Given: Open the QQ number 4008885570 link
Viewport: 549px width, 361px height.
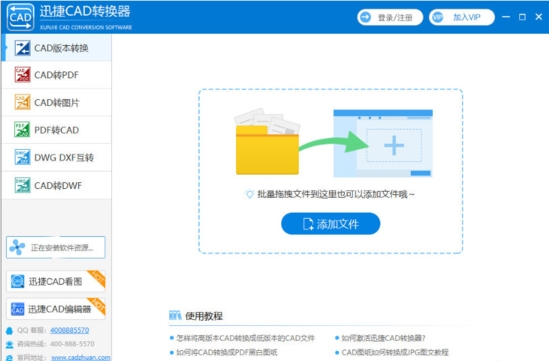Looking at the screenshot, I should pos(69,330).
